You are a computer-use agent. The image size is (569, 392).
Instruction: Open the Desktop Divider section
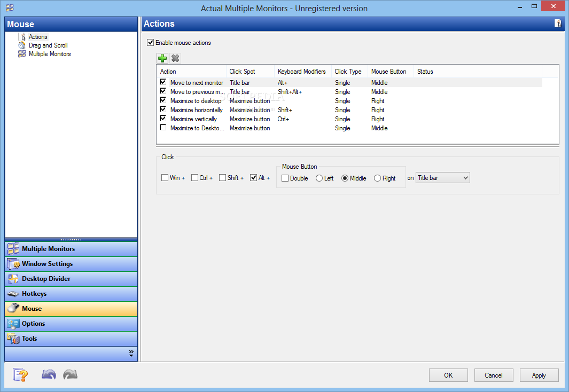coord(71,278)
